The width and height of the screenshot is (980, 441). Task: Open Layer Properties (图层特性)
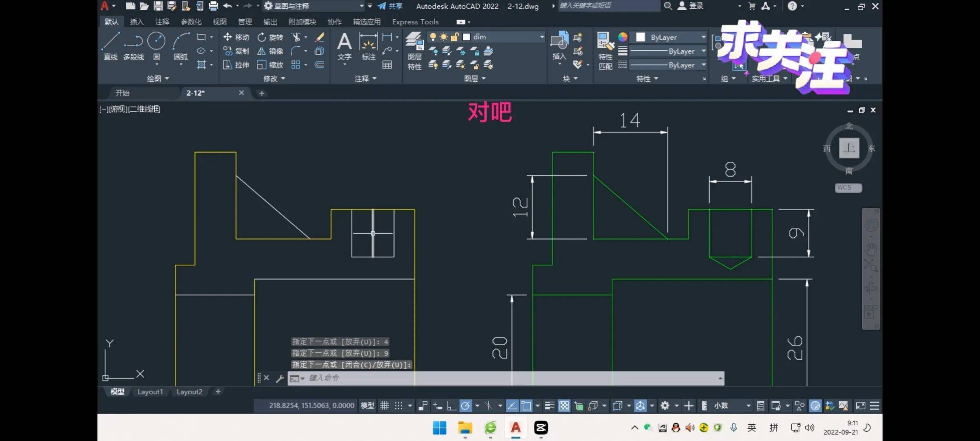[414, 51]
